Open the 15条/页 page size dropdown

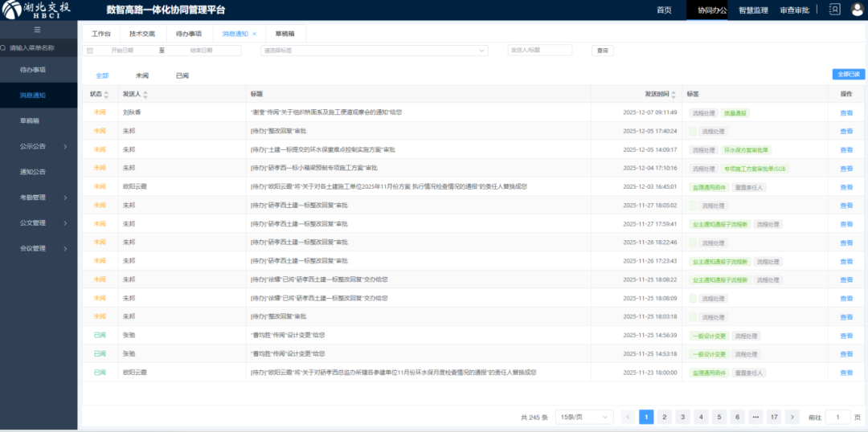click(x=583, y=417)
